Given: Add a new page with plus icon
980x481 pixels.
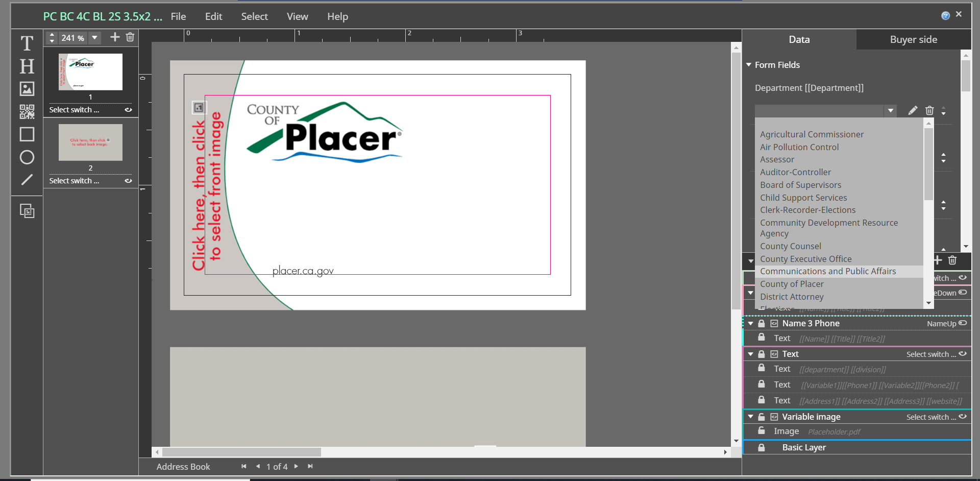Looking at the screenshot, I should click(115, 37).
